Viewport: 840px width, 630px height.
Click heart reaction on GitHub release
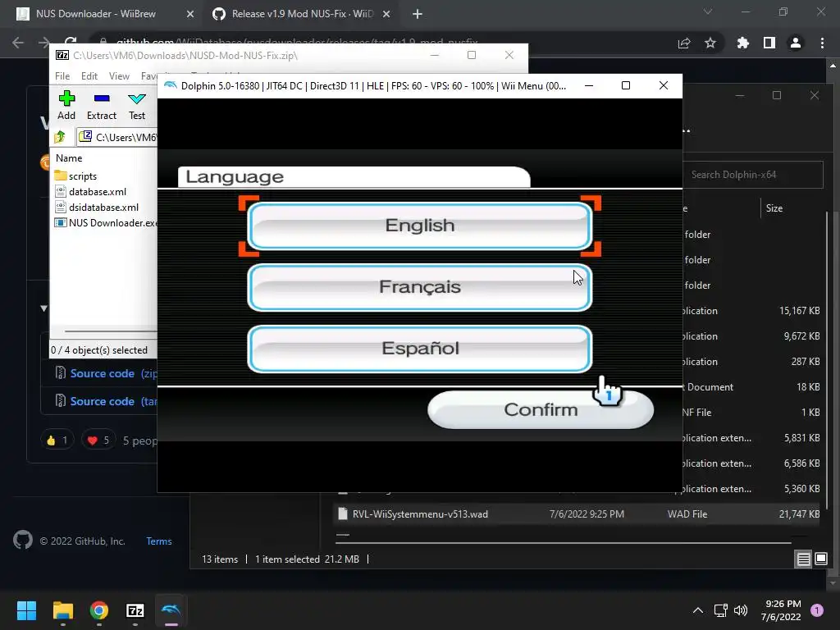coord(98,441)
